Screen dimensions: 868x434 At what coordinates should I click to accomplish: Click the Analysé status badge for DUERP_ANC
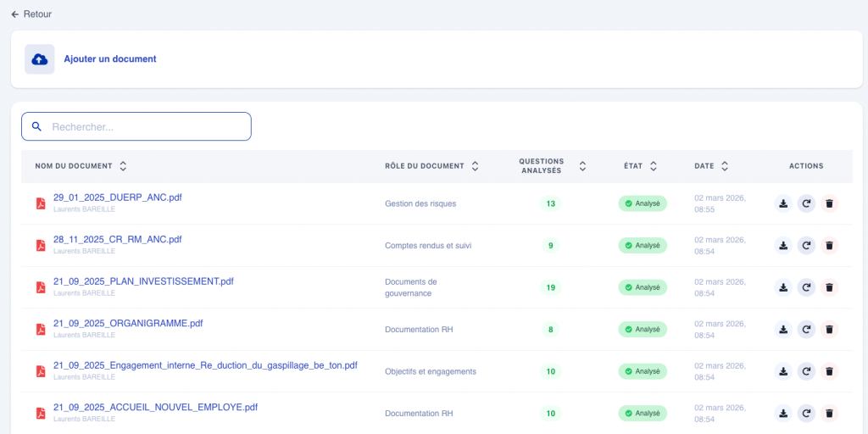pos(643,203)
